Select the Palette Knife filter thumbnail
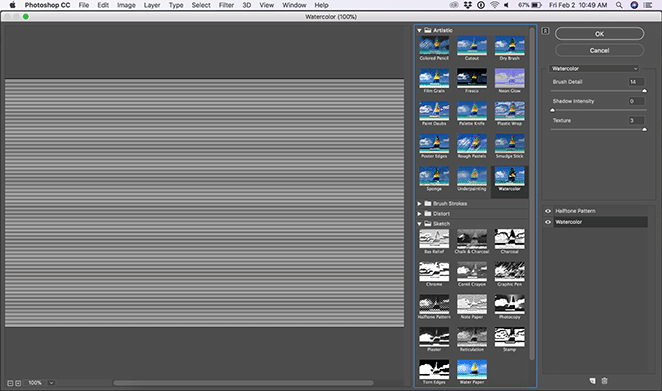 [472, 111]
